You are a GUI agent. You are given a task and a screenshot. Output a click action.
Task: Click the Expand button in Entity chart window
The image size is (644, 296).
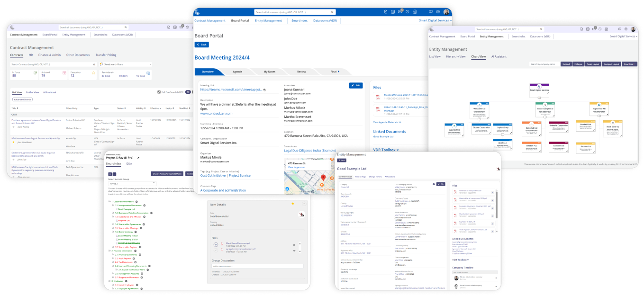[566, 64]
